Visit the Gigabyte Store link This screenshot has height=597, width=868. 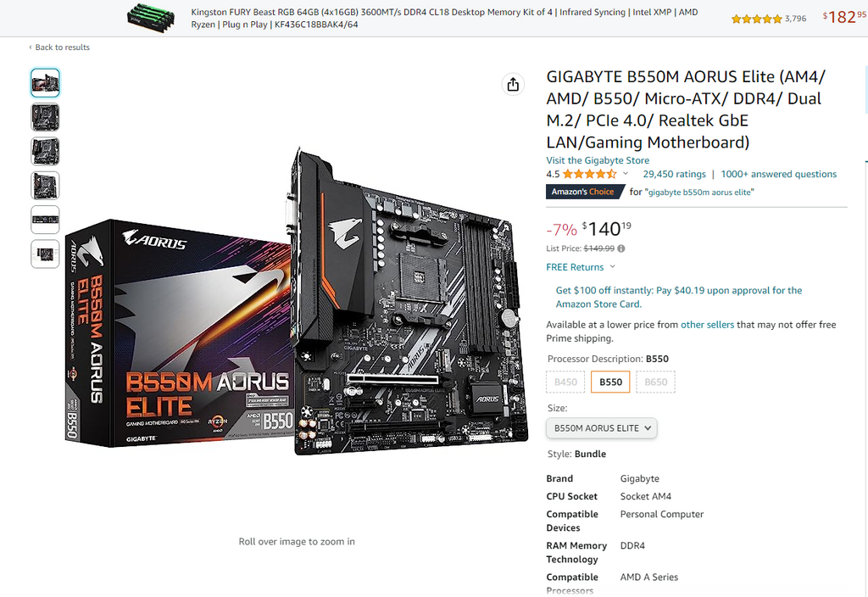click(x=598, y=160)
